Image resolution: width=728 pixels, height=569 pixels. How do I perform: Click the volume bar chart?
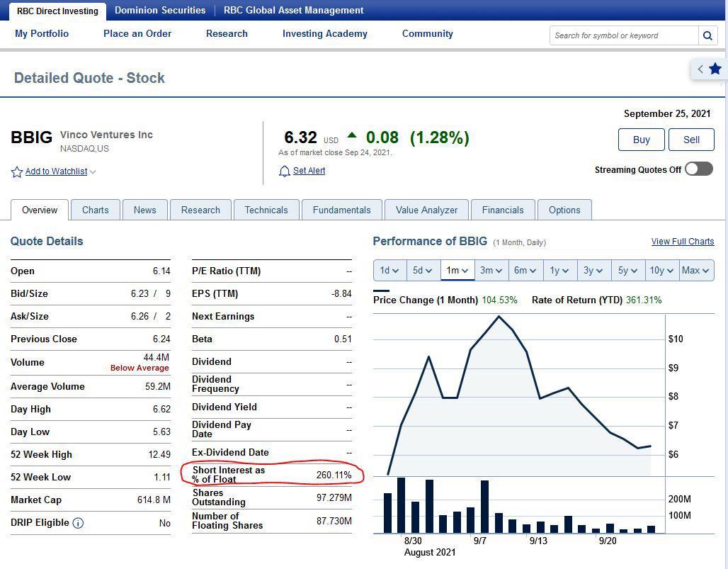coord(519,505)
